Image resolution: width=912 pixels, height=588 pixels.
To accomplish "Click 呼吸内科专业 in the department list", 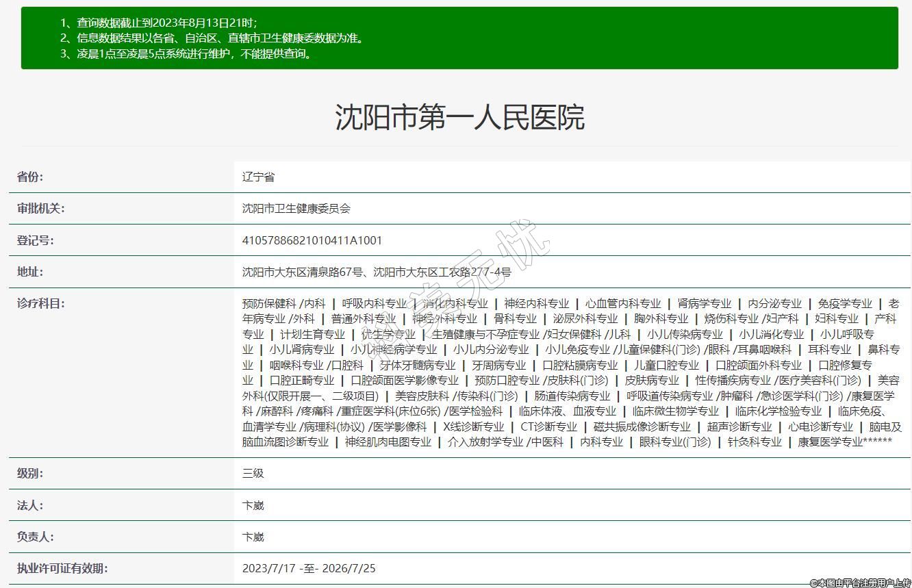I will pyautogui.click(x=374, y=303).
